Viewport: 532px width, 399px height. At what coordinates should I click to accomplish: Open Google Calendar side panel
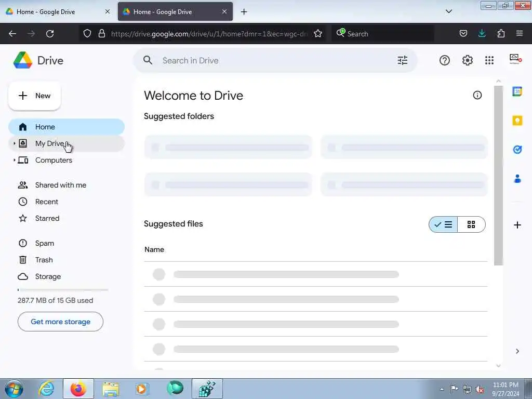pos(517,91)
